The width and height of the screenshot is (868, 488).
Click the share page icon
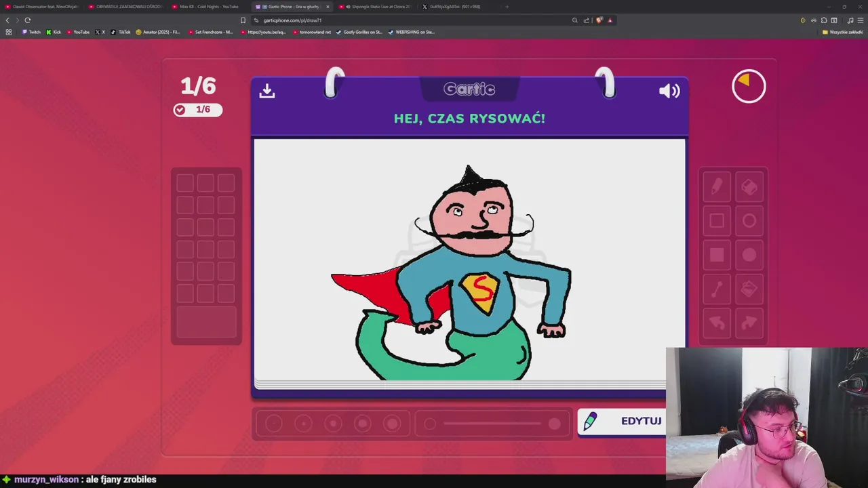coord(587,20)
